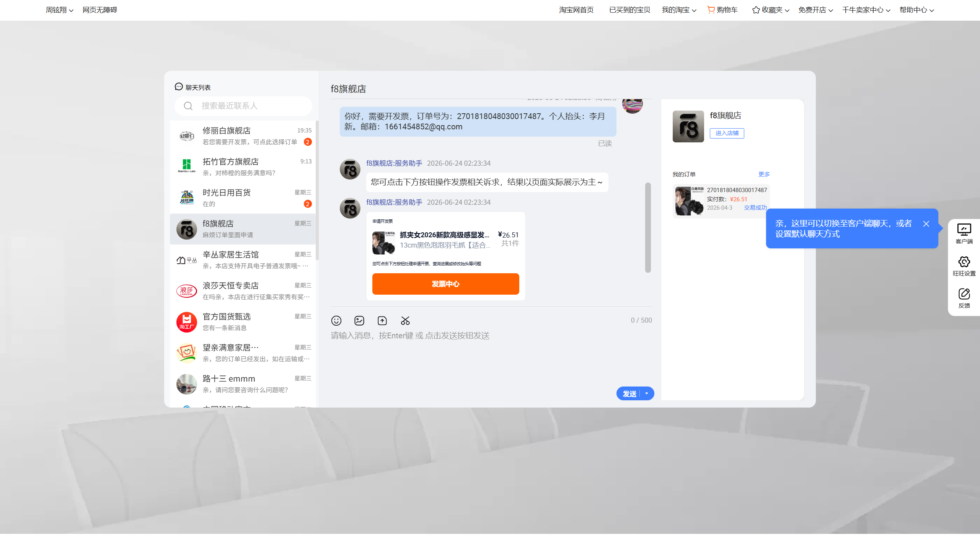Viewport: 980px width, 535px height.
Task: Click order number 2701818048030017487 text
Action: [737, 190]
